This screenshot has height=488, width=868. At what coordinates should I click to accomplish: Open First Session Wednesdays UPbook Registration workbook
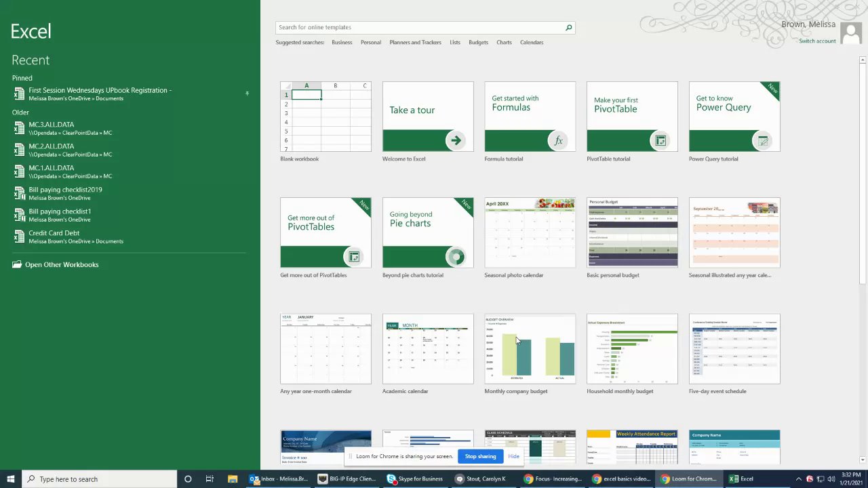(x=129, y=94)
